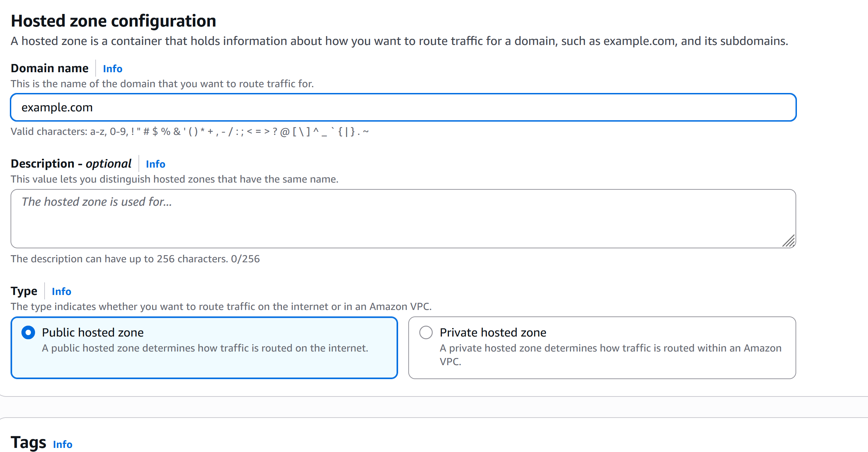Open Info link next to Tags
Image resolution: width=868 pixels, height=452 pixels.
(x=63, y=445)
